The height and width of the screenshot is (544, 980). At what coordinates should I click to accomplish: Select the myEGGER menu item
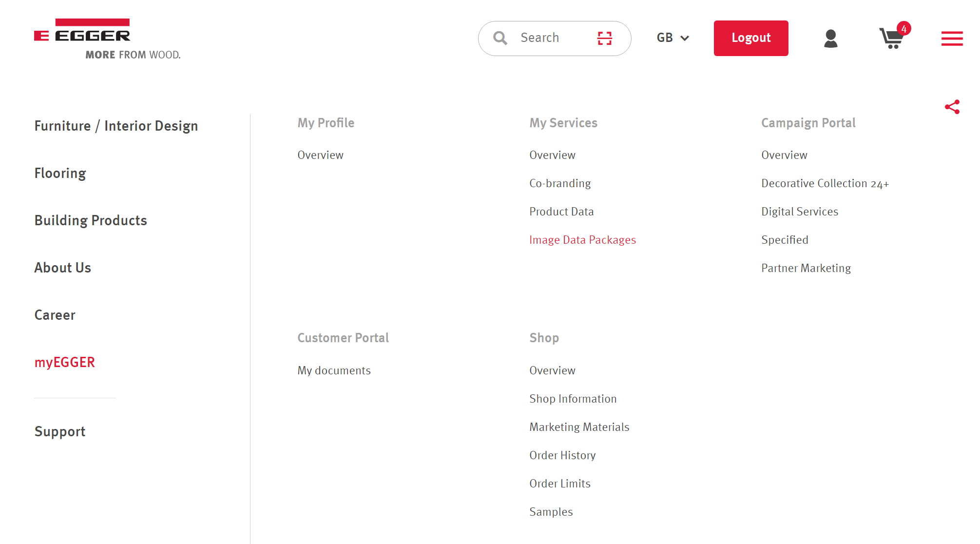[x=65, y=362]
